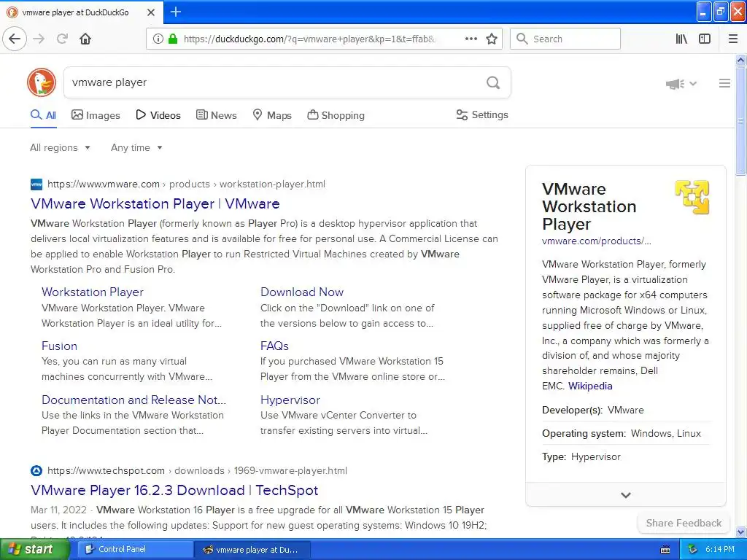
Task: Click the techspot.com result URL text
Action: point(197,471)
